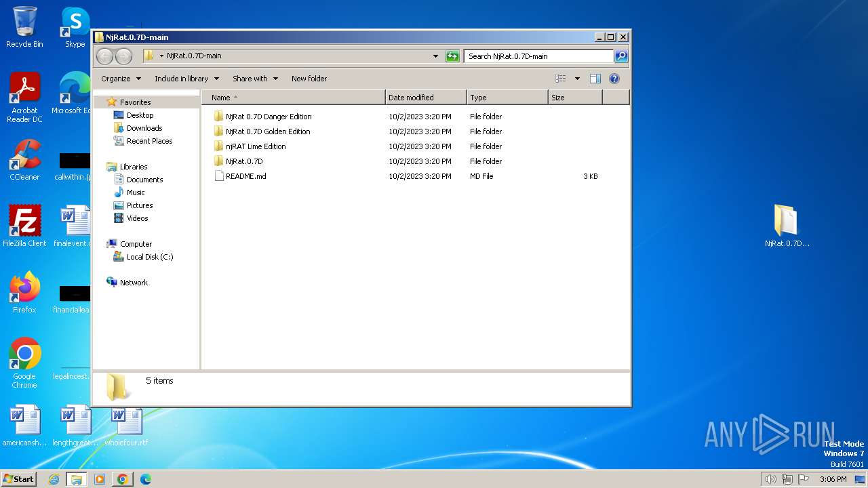868x488 pixels.
Task: Click the Chrome taskbar icon
Action: (122, 479)
